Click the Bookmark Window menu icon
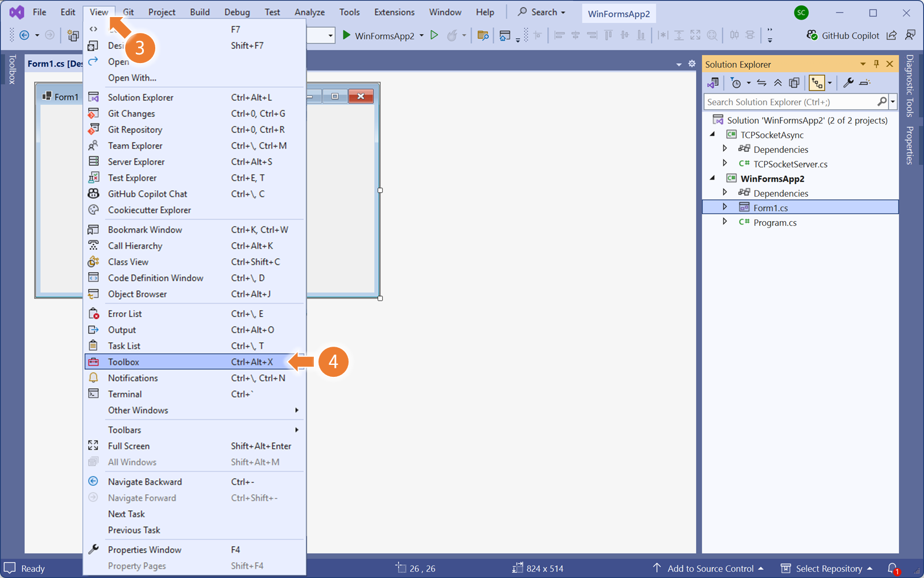The height and width of the screenshot is (578, 924). [94, 230]
